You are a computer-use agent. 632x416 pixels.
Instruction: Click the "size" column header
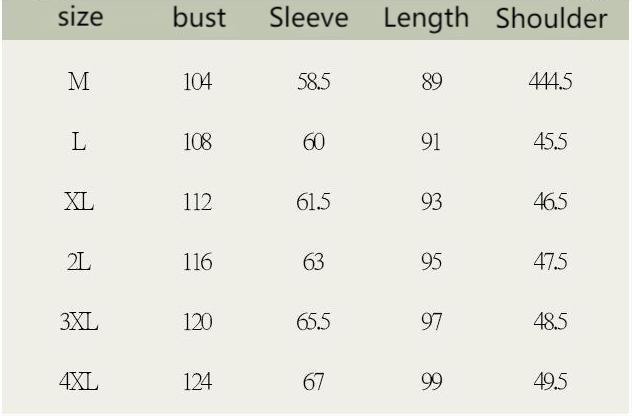pos(80,18)
